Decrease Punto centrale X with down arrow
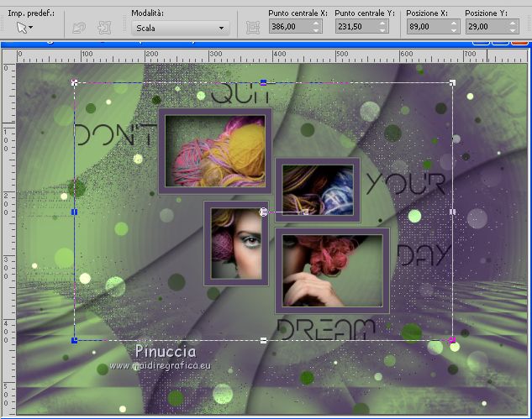The width and height of the screenshot is (532, 419). point(316,30)
